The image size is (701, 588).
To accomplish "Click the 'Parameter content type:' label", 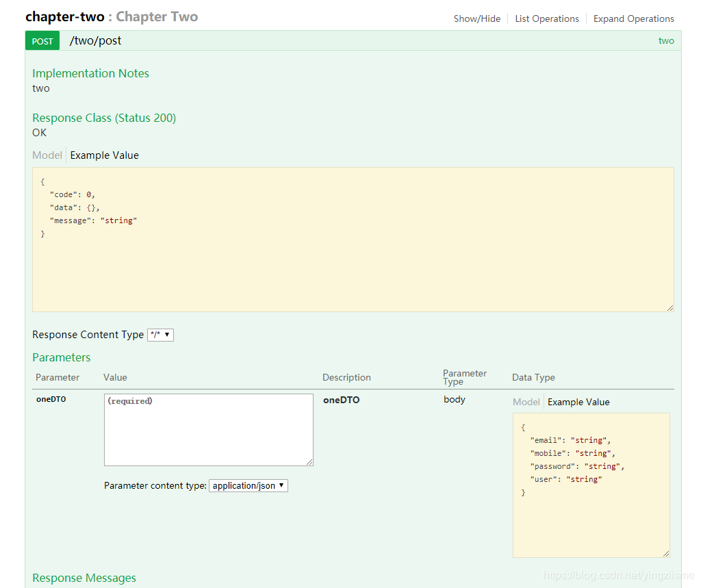I will pyautogui.click(x=155, y=485).
